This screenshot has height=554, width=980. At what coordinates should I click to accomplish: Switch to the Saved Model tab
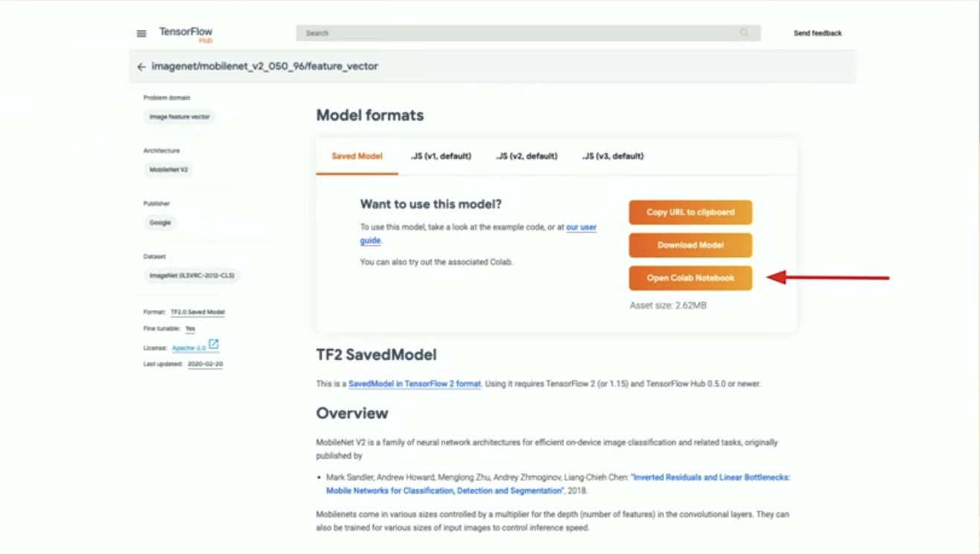(x=357, y=156)
